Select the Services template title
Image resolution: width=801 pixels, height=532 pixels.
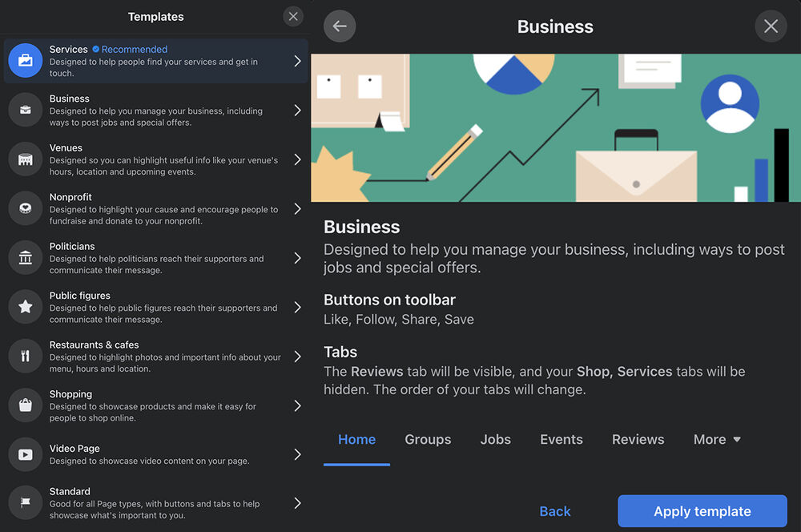(x=68, y=49)
